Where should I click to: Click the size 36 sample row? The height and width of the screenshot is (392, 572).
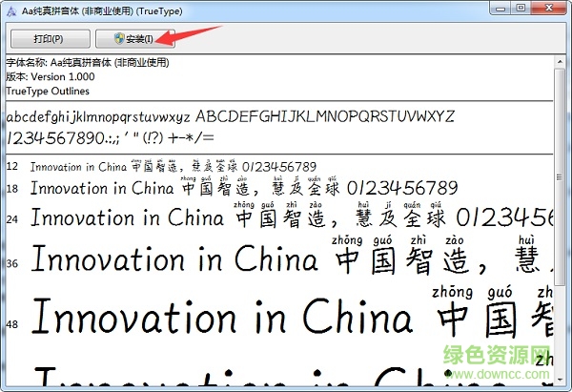pos(279,257)
